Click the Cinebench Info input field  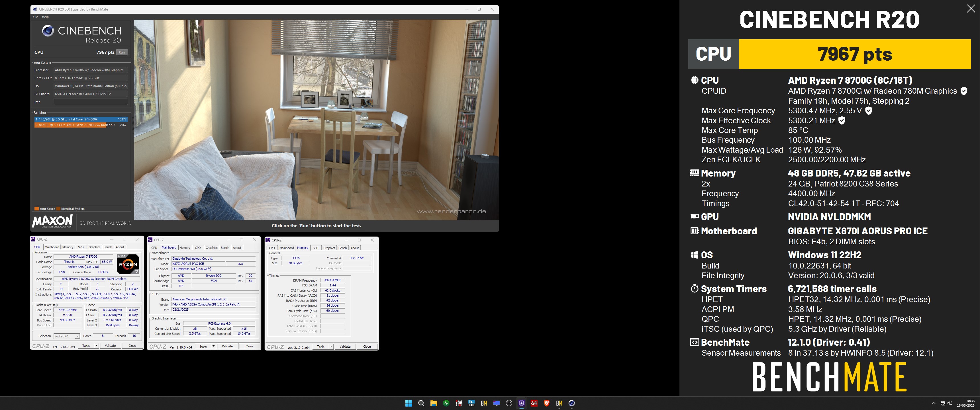pos(91,102)
